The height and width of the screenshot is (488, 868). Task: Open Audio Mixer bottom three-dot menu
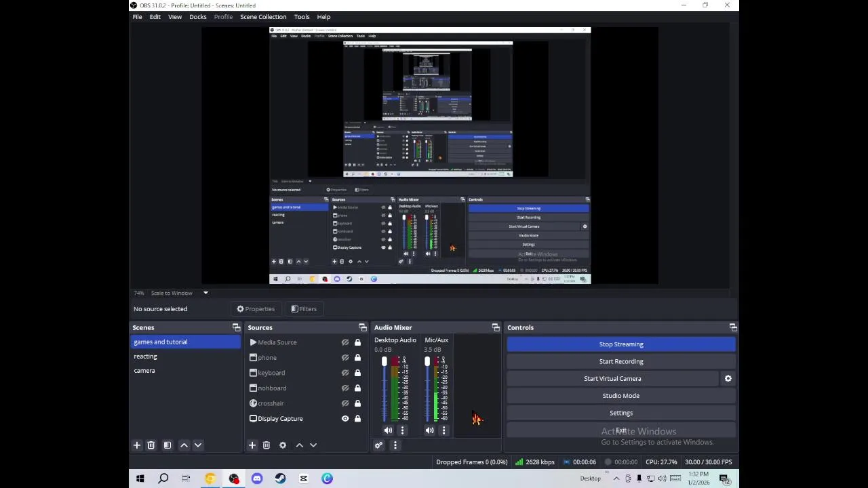(x=395, y=445)
